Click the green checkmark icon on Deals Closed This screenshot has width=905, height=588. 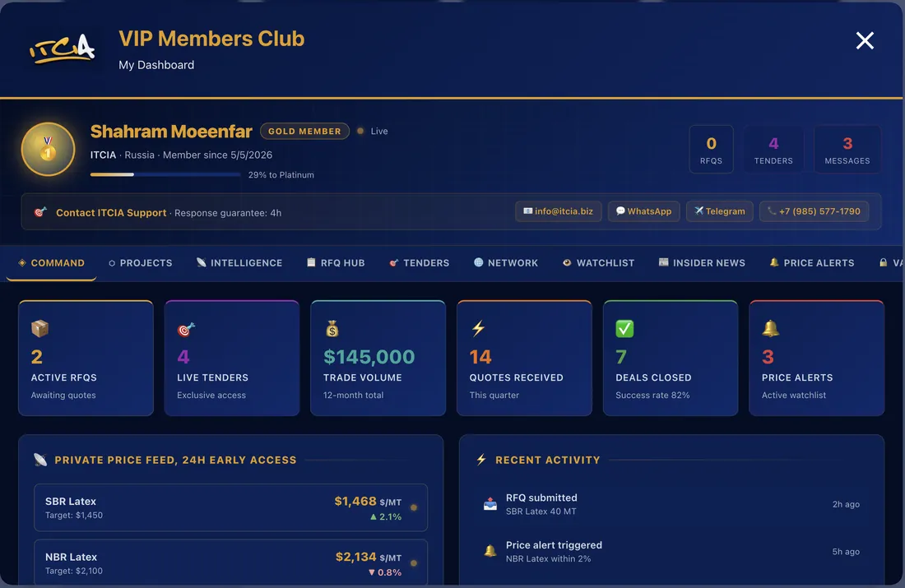624,328
